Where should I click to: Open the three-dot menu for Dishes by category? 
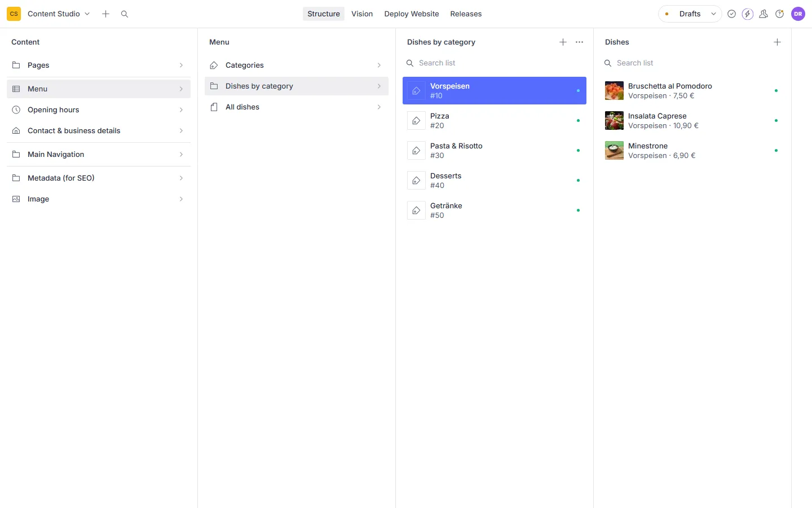(x=579, y=42)
